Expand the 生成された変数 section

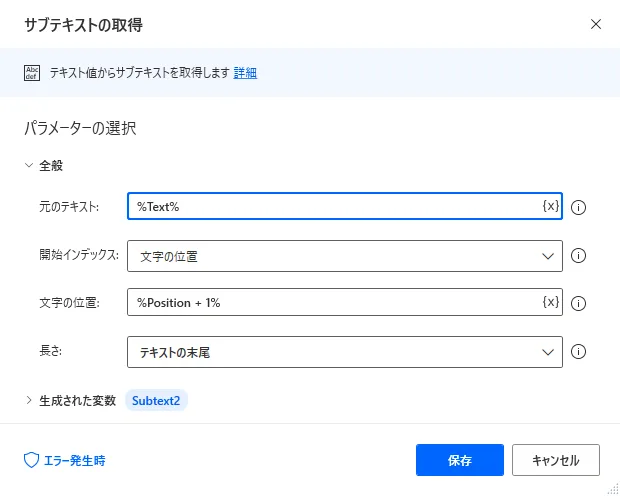pyautogui.click(x=29, y=401)
